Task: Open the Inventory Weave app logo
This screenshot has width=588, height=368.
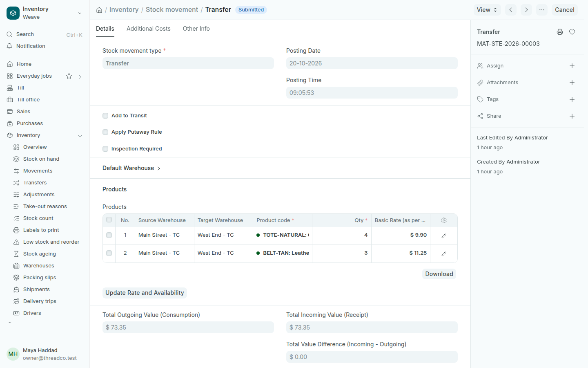Action: [13, 13]
